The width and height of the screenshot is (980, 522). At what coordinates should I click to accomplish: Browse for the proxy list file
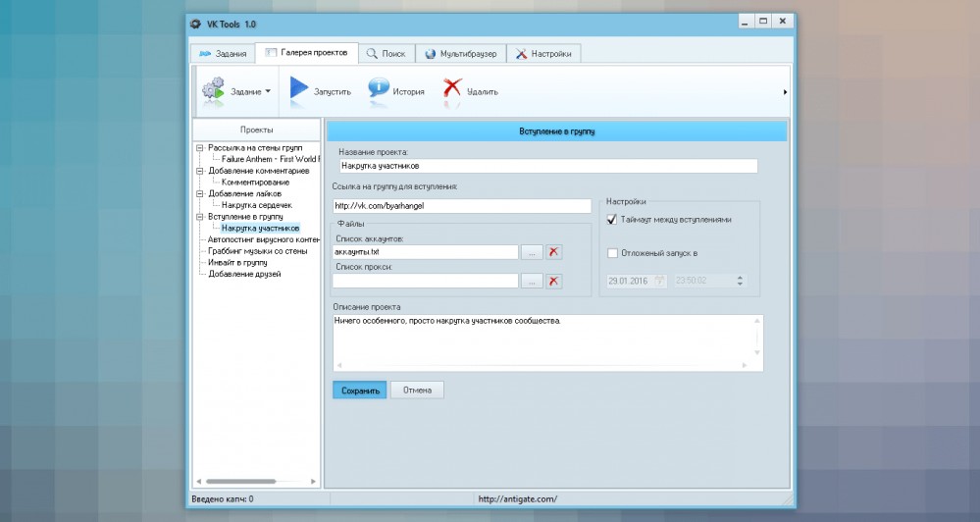pyautogui.click(x=532, y=282)
